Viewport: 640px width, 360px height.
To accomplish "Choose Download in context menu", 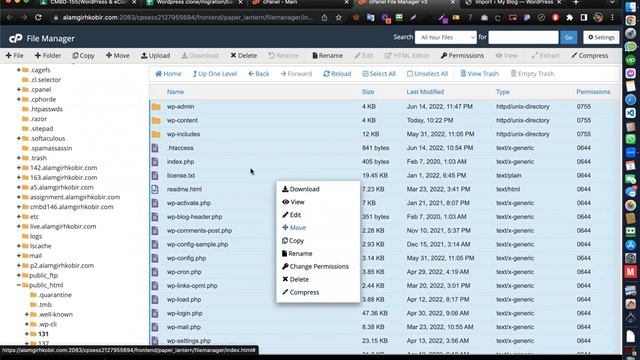I will [301, 189].
